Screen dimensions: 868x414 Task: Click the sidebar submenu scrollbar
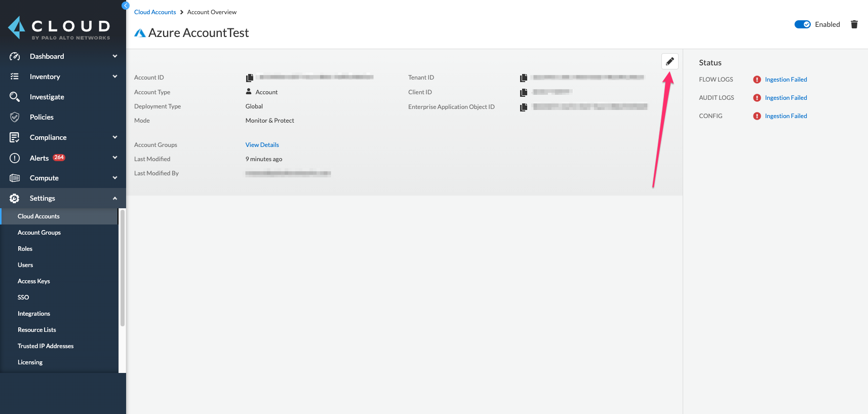(123, 269)
